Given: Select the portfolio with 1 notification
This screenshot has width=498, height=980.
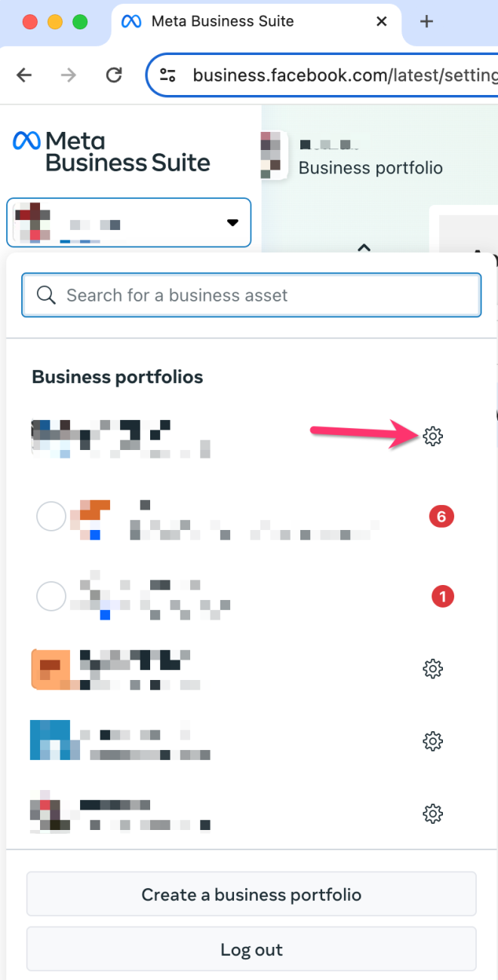Looking at the screenshot, I should pos(51,597).
